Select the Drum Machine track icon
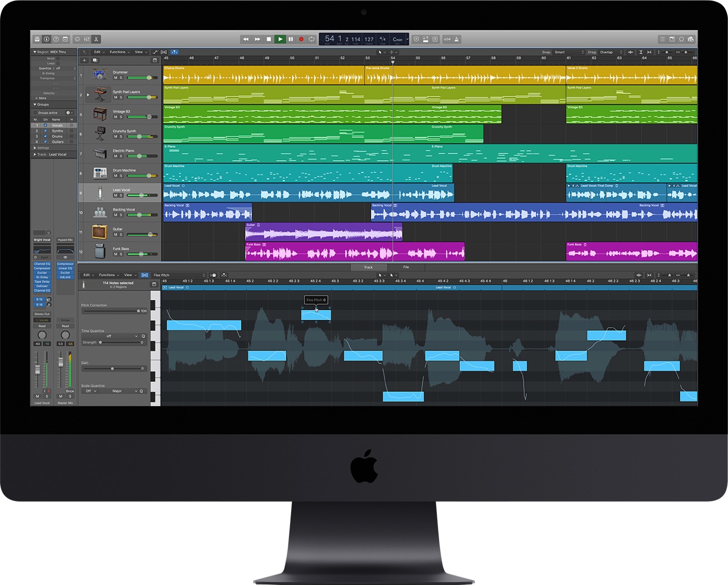Viewport: 728px width, 585px height. pyautogui.click(x=100, y=173)
